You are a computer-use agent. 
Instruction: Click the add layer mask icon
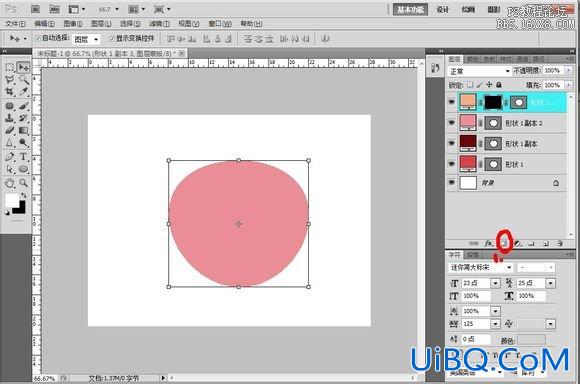click(504, 243)
